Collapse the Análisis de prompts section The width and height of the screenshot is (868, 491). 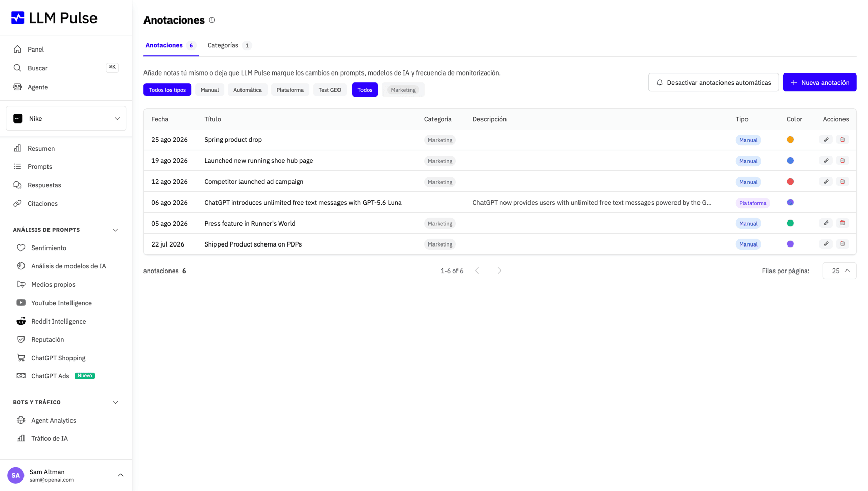115,230
